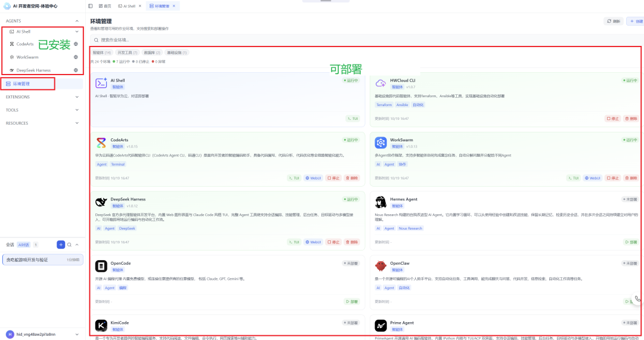644x340 pixels.
Task: Expand the AI Shell sidebar item chevron
Action: pos(77,32)
